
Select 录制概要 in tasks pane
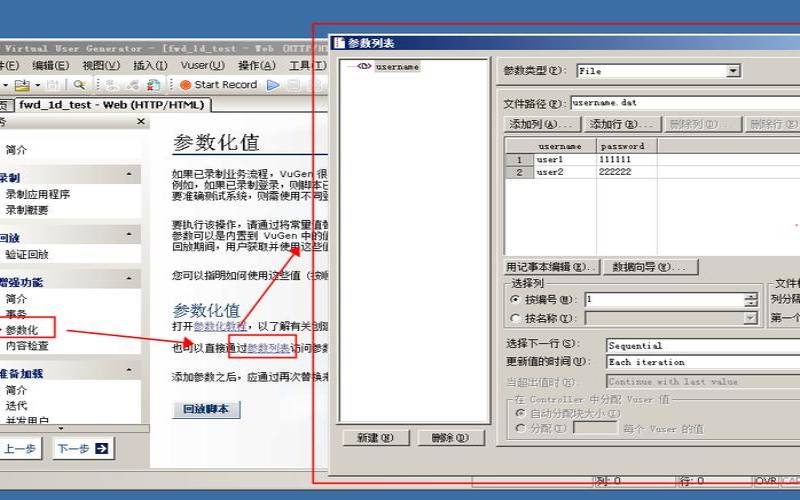(x=27, y=210)
